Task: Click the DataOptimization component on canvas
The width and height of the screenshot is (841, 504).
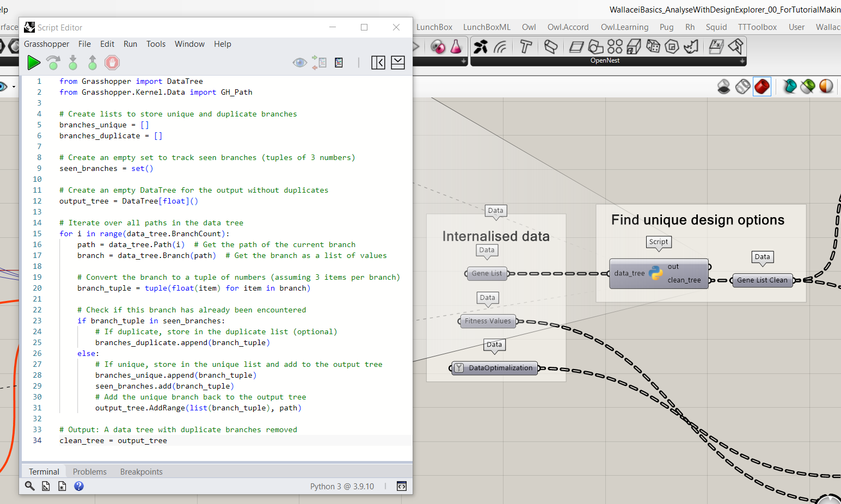Action: pyautogui.click(x=494, y=368)
